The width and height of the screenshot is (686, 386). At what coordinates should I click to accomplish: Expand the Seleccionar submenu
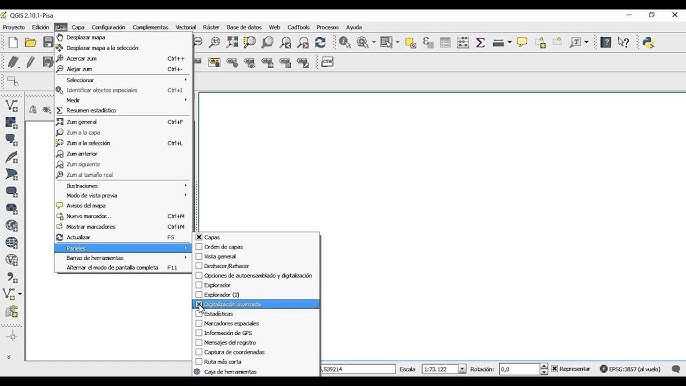[123, 80]
